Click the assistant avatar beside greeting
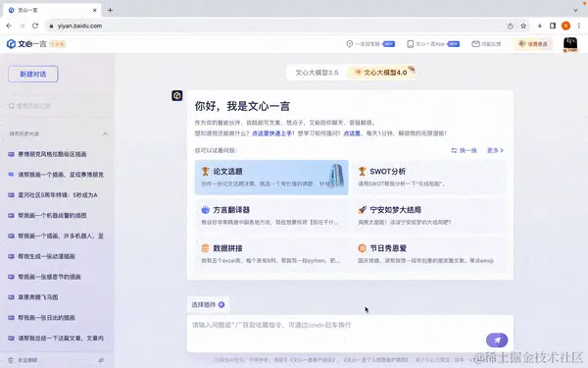The width and height of the screenshot is (588, 368). (x=177, y=96)
